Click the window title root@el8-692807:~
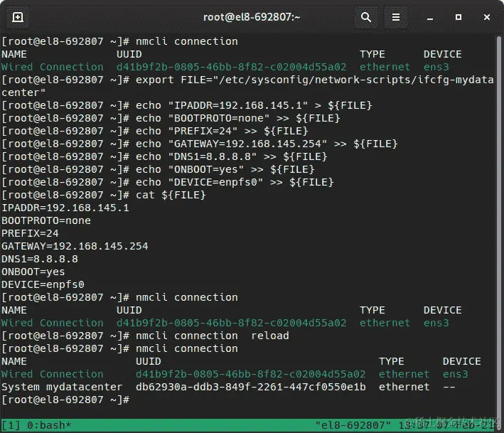This screenshot has width=504, height=433. pos(252,17)
